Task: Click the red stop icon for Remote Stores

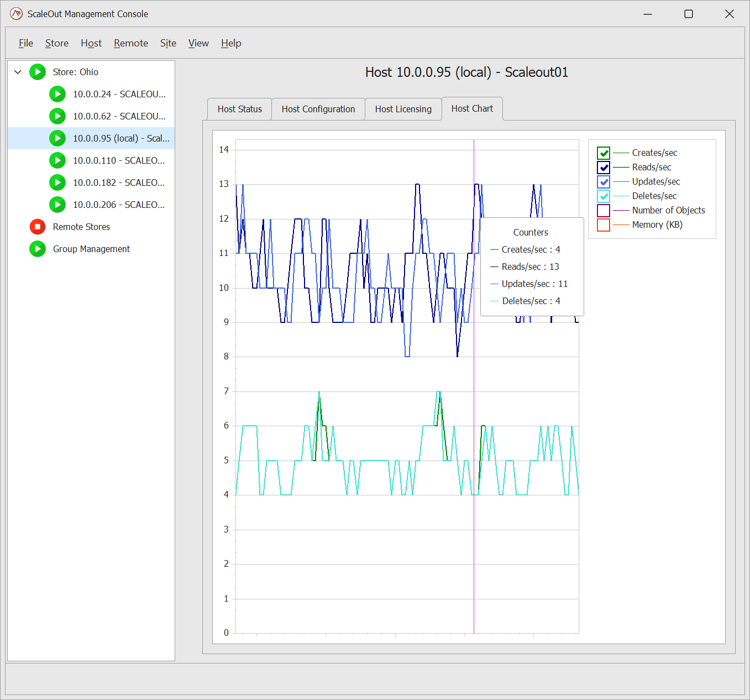Action: point(38,227)
